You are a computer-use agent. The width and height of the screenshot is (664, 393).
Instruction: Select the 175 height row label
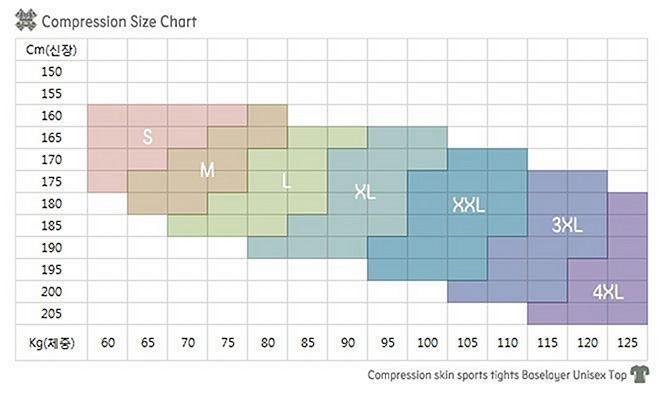coord(52,182)
